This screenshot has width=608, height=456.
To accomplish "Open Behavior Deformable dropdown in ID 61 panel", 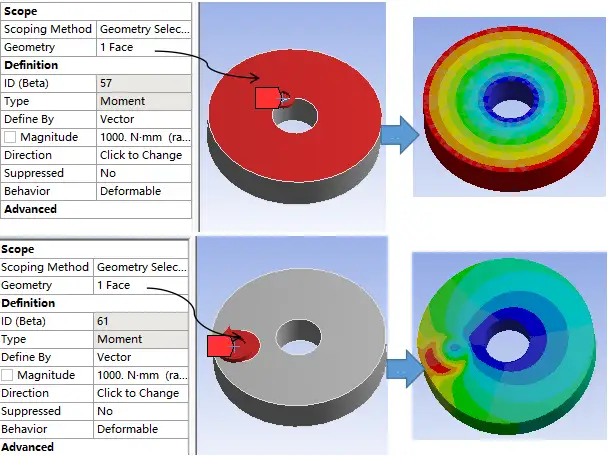I will coord(141,429).
